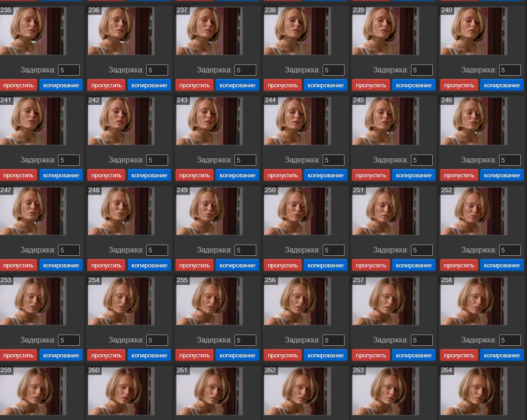Copy frame 258

502,355
